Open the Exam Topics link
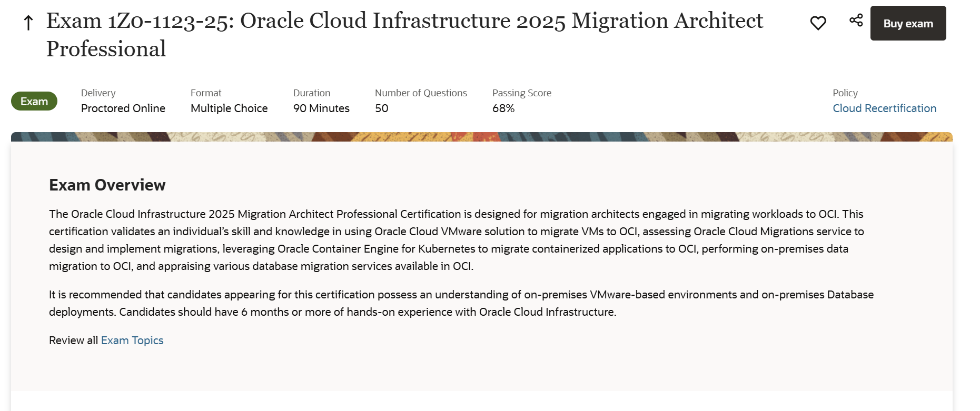The width and height of the screenshot is (980, 411). coord(132,340)
